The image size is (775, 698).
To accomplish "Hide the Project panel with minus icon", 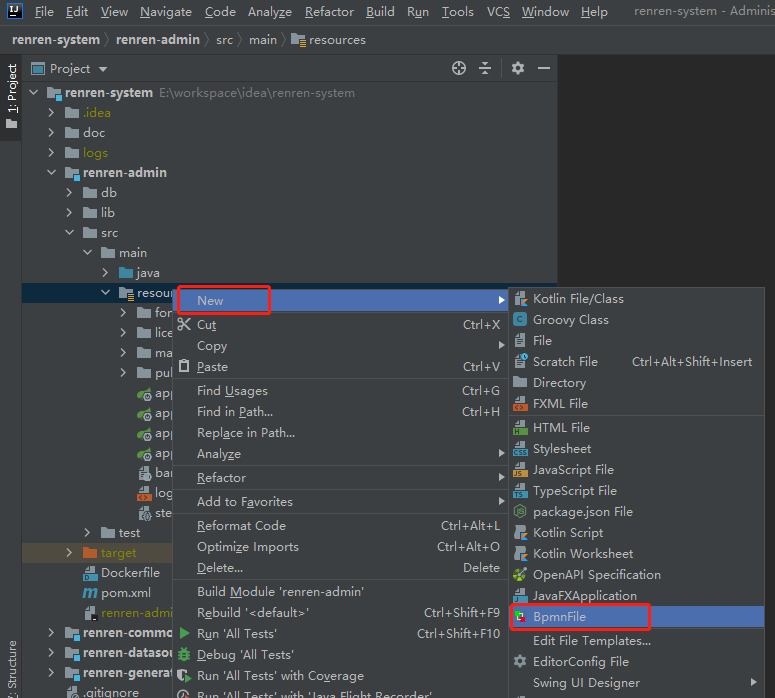I will [544, 68].
